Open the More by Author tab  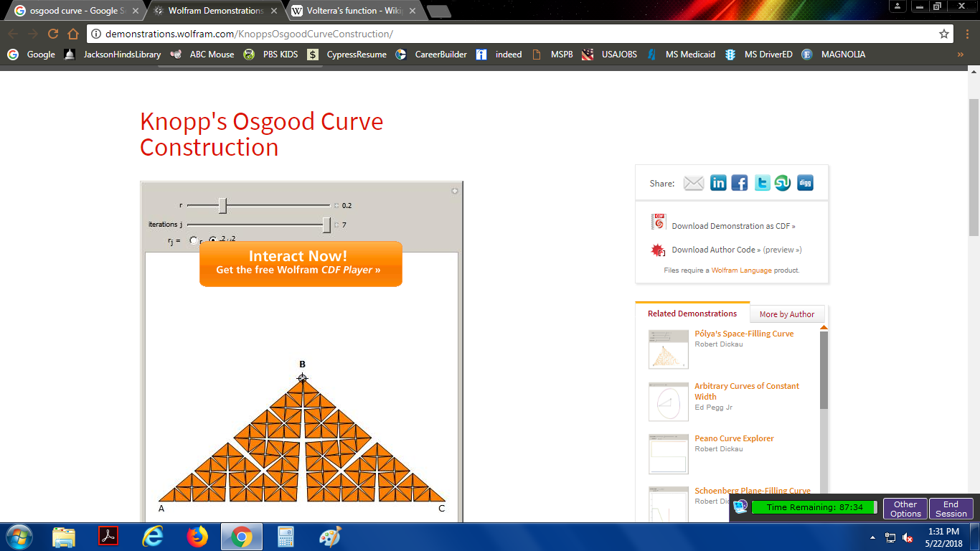pos(787,314)
